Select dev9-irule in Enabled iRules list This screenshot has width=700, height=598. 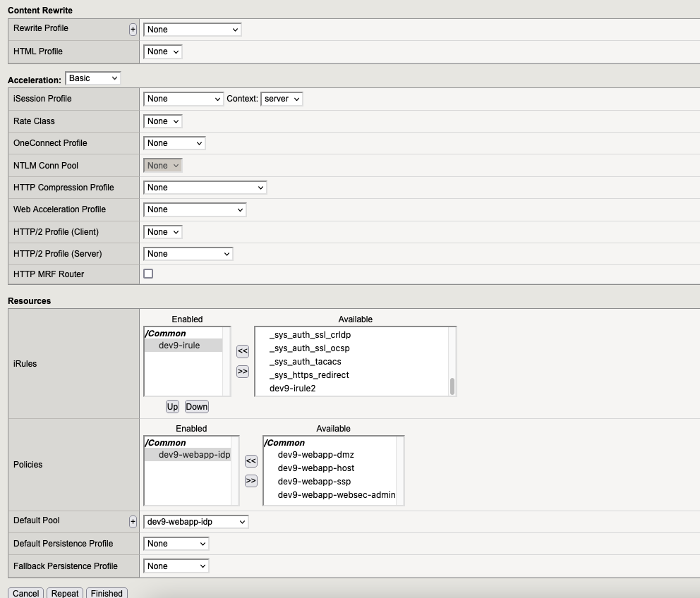click(179, 346)
